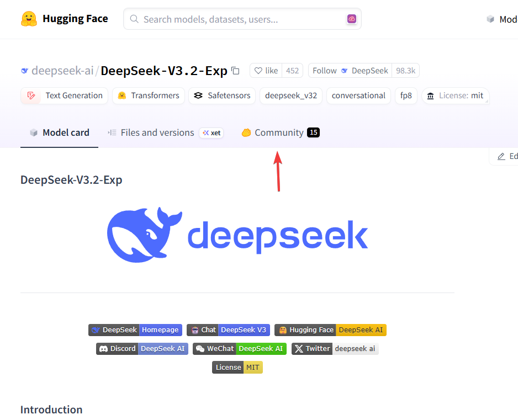518x420 pixels.
Task: Click the Transformers library tag
Action: coord(149,95)
